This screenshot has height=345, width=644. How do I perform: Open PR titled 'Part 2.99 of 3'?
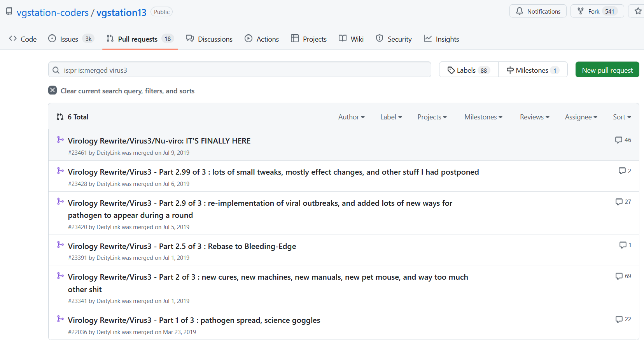click(x=273, y=172)
